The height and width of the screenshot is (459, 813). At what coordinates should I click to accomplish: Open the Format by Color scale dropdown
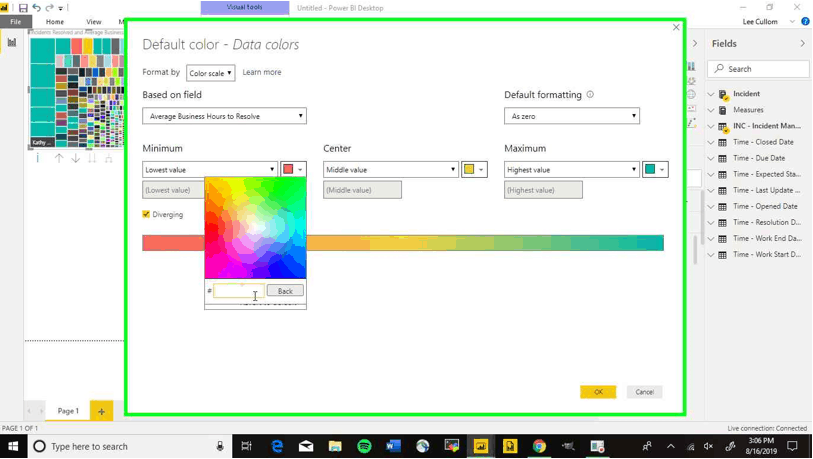[x=211, y=73]
